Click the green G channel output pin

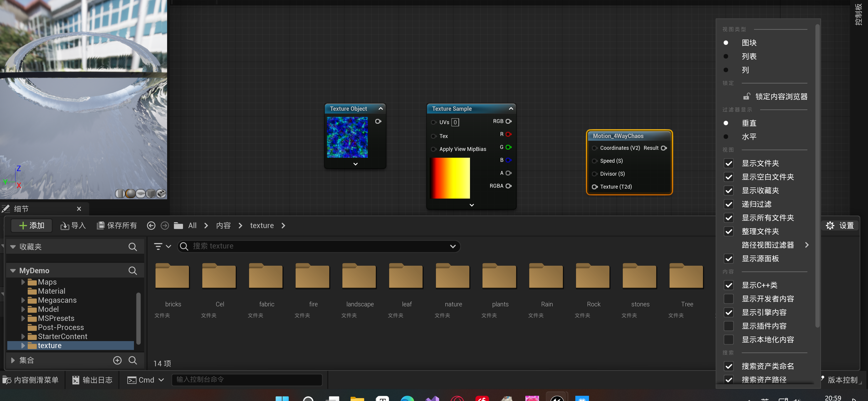(508, 147)
